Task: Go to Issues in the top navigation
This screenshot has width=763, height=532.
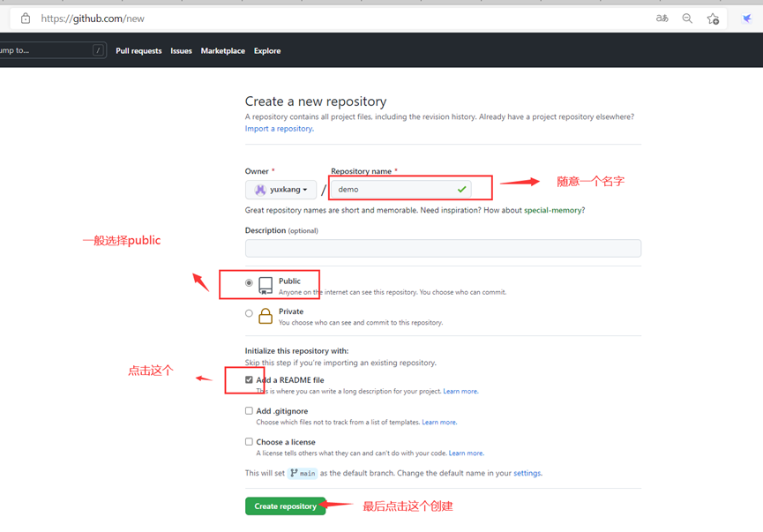Action: pyautogui.click(x=181, y=50)
